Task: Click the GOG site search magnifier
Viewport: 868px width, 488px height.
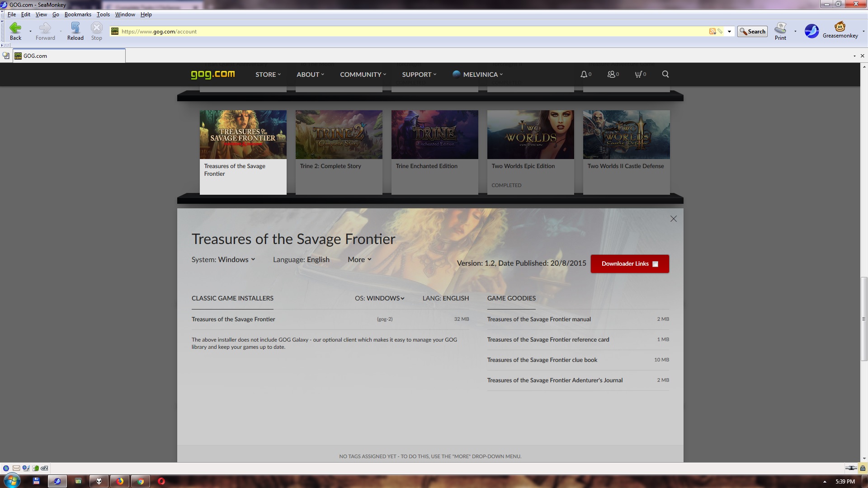Action: pos(665,74)
